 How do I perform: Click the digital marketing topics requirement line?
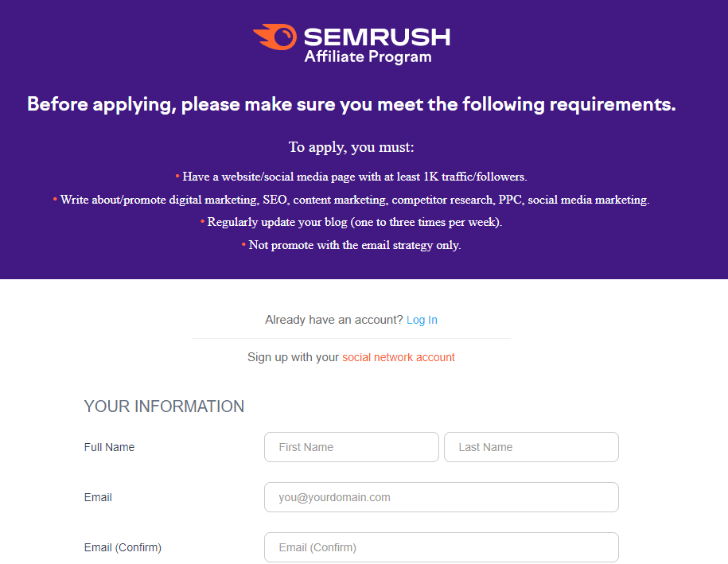(x=351, y=200)
